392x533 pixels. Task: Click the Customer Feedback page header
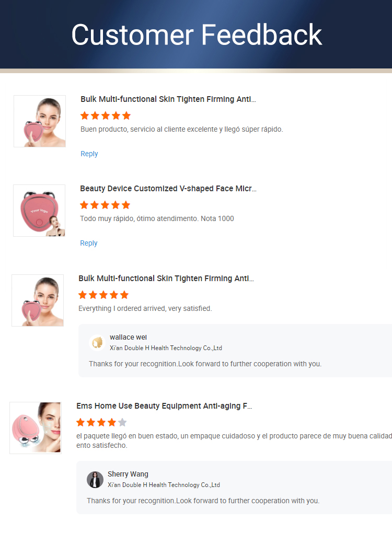click(x=196, y=35)
